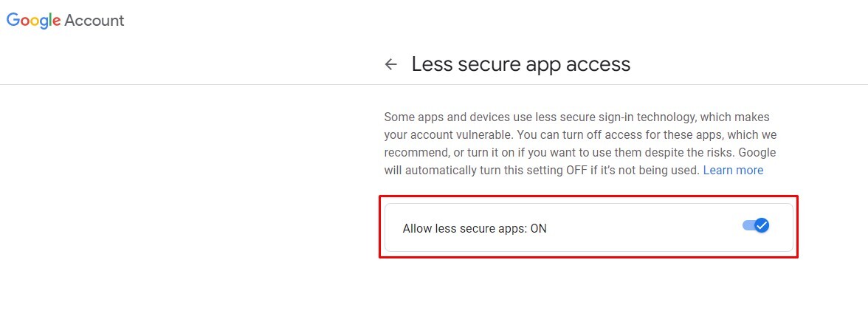Open the Learn more link
The height and width of the screenshot is (336, 868).
point(733,171)
